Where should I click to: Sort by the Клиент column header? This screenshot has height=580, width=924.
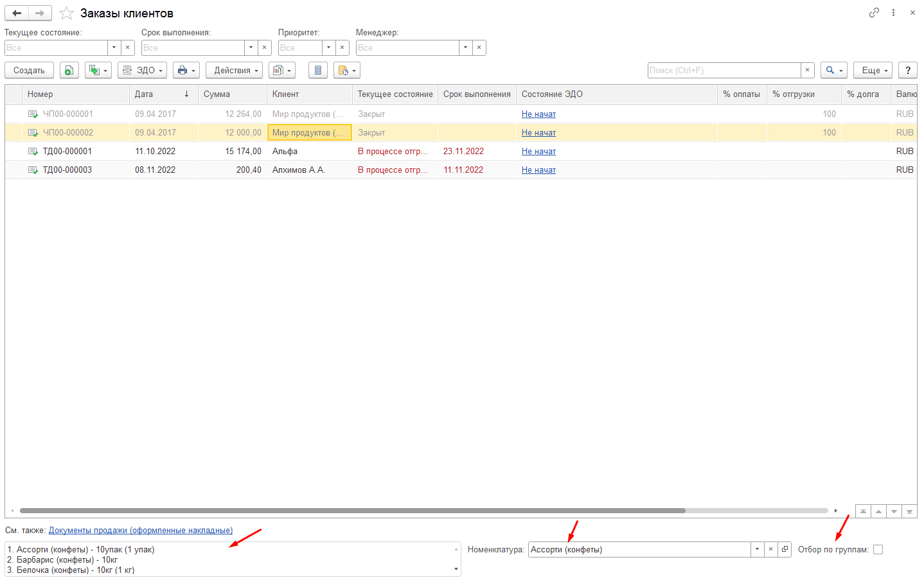pyautogui.click(x=310, y=94)
